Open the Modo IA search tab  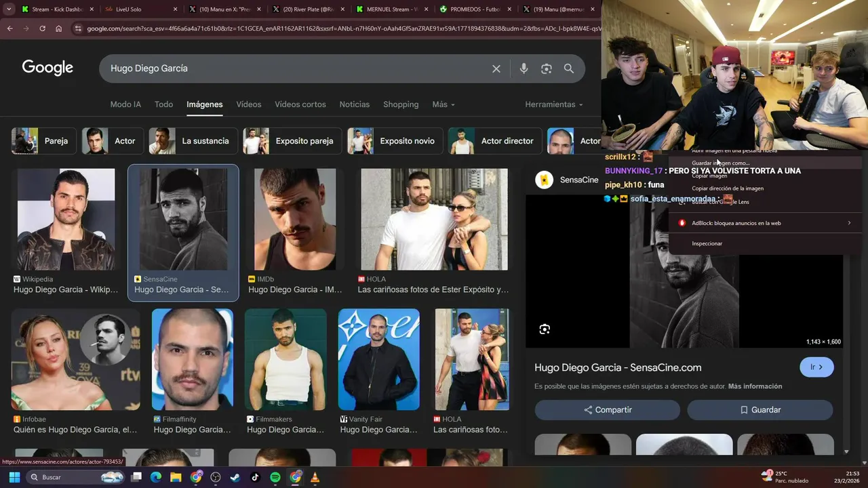pyautogui.click(x=125, y=104)
